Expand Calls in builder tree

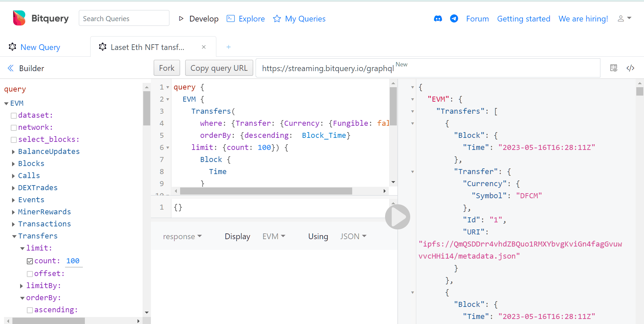[x=13, y=176]
